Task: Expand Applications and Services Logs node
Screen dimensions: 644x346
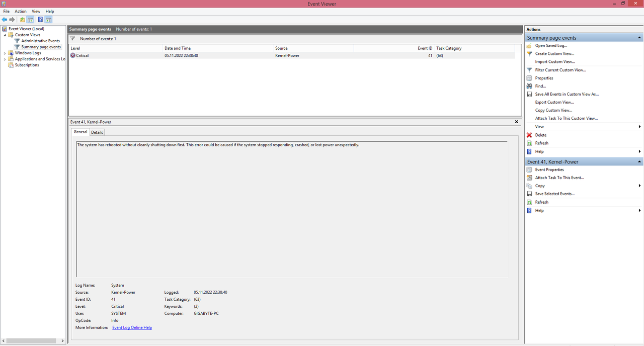Action: [5, 59]
